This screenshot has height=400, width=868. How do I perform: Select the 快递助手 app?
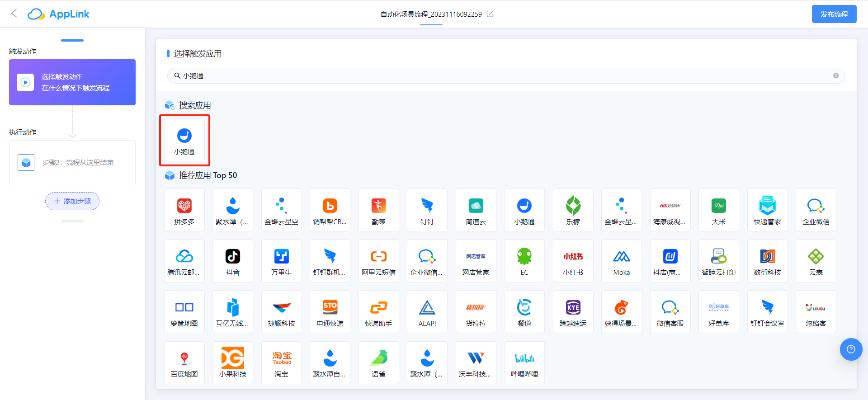379,312
